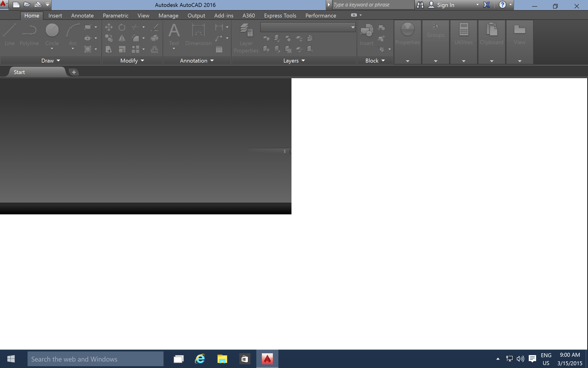The width and height of the screenshot is (588, 368).
Task: Open File Explorer from the taskbar
Action: (x=222, y=359)
